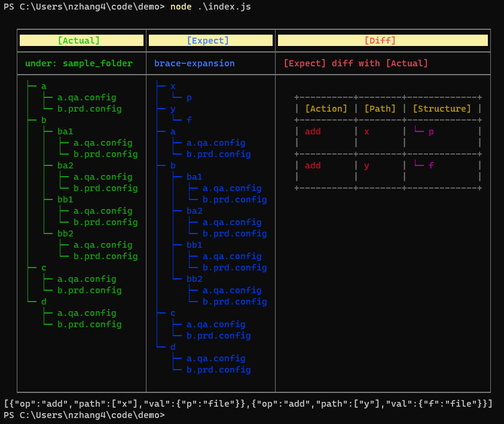504x424 pixels.
Task: Select folder 'bb2' in the Actual tree
Action: [x=65, y=233]
